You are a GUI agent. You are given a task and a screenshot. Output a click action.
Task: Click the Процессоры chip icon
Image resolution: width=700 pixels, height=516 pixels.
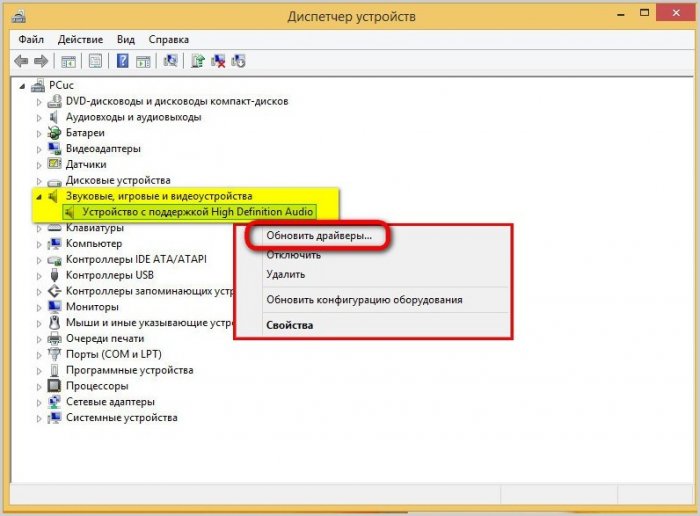click(x=54, y=386)
